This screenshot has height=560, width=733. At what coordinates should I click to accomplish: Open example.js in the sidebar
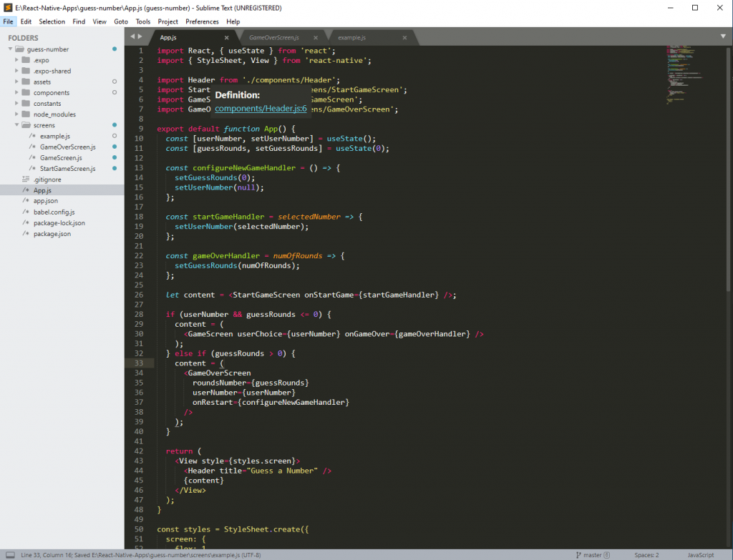coord(54,136)
